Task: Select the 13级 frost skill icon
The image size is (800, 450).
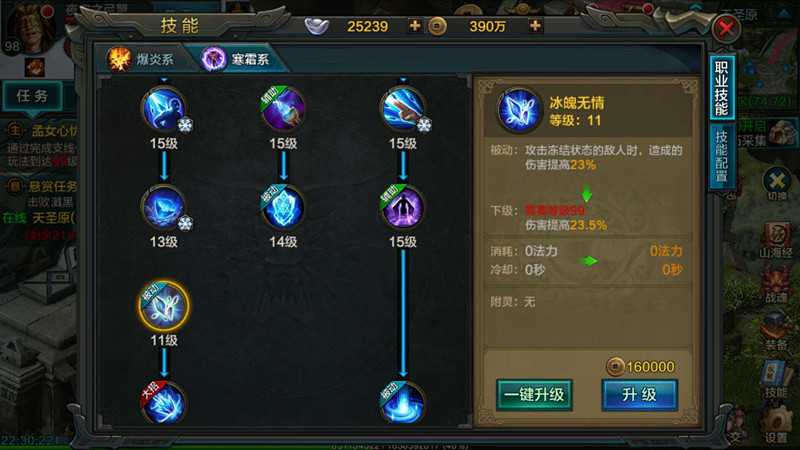Action: pyautogui.click(x=164, y=208)
